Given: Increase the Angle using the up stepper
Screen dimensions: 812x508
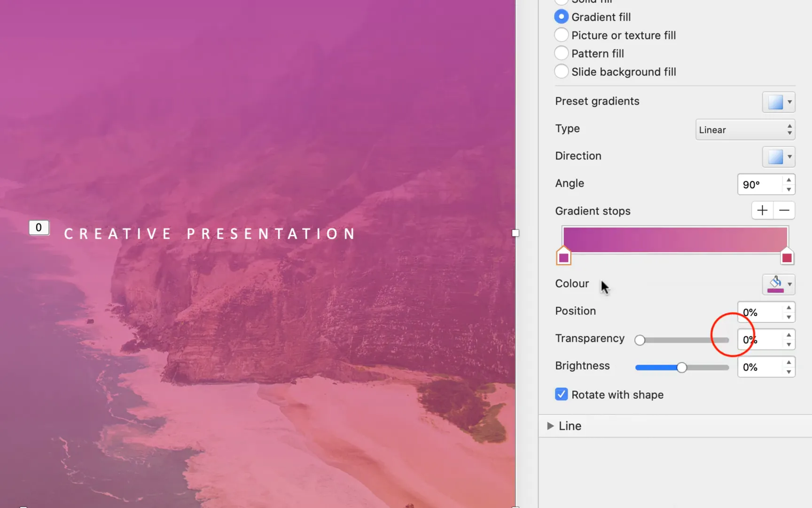Looking at the screenshot, I should (789, 180).
